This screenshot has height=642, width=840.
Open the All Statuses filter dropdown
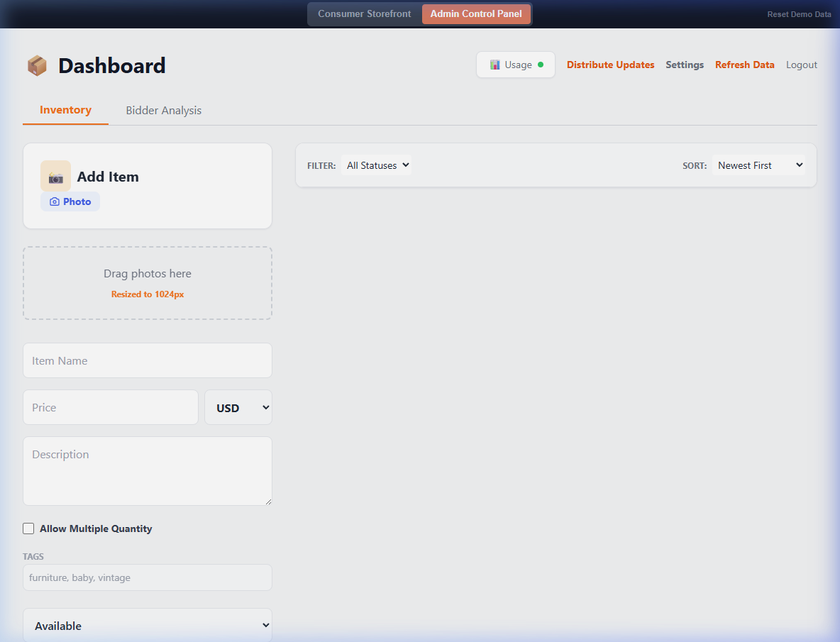coord(376,165)
